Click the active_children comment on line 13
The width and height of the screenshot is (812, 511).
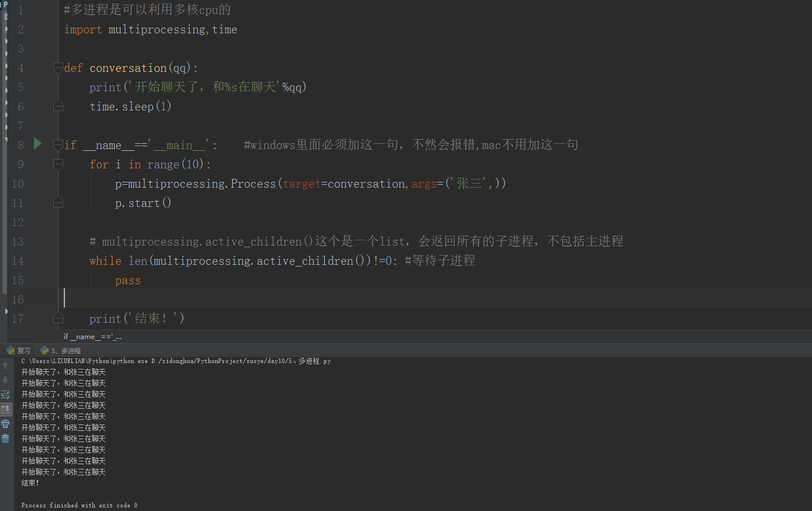tap(356, 241)
